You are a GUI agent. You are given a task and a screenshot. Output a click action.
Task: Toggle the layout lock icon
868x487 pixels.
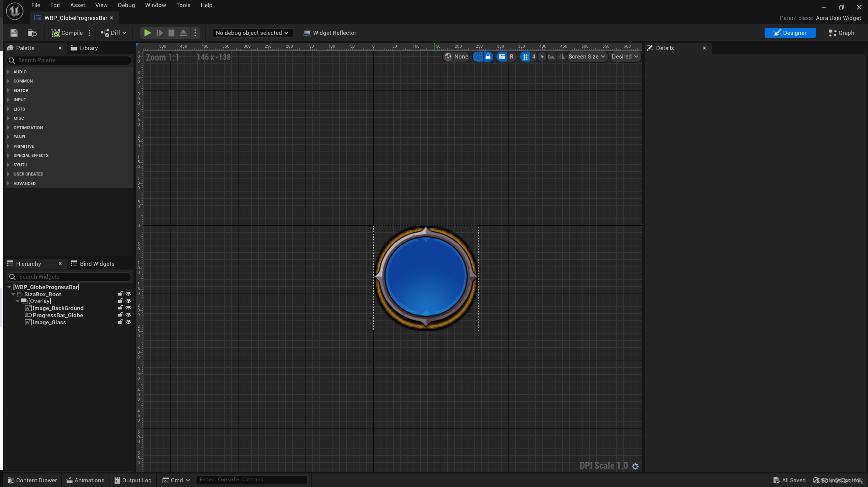[488, 56]
